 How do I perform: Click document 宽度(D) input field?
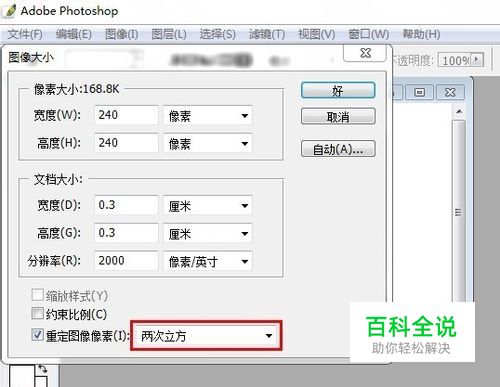(126, 205)
